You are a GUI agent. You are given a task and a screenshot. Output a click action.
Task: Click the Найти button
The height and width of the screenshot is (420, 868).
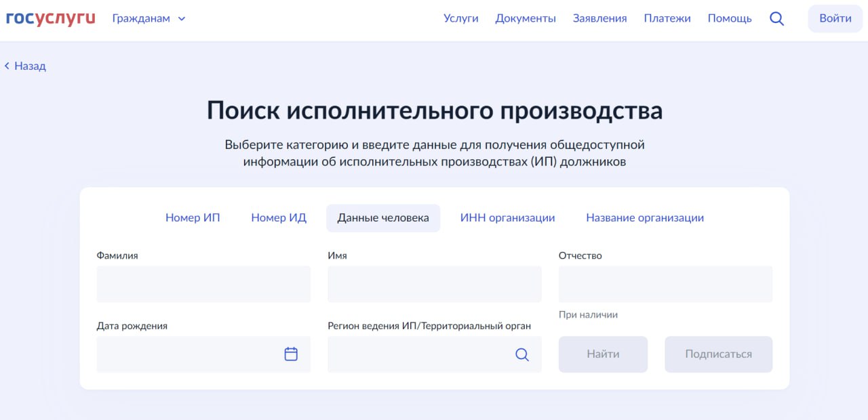603,354
